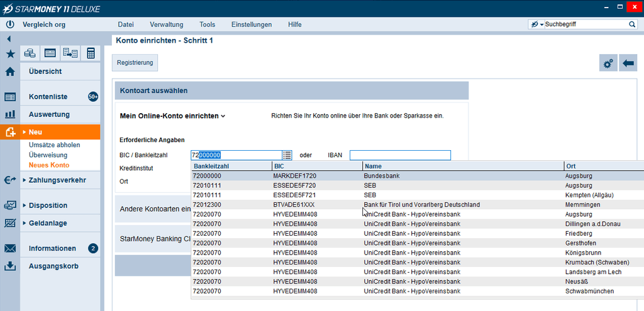Select HypoVereinsbank Landsberg am Lech row
Screen dimensions: 644x311
coord(418,272)
